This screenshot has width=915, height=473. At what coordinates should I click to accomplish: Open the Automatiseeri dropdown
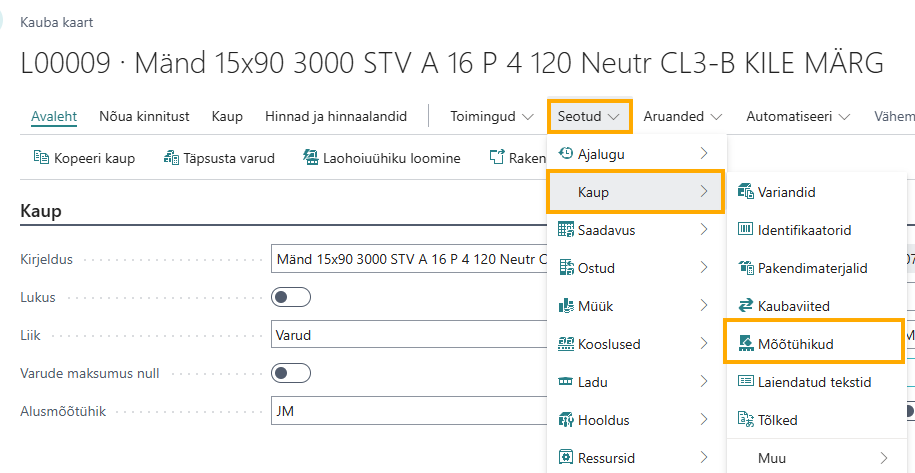798,117
